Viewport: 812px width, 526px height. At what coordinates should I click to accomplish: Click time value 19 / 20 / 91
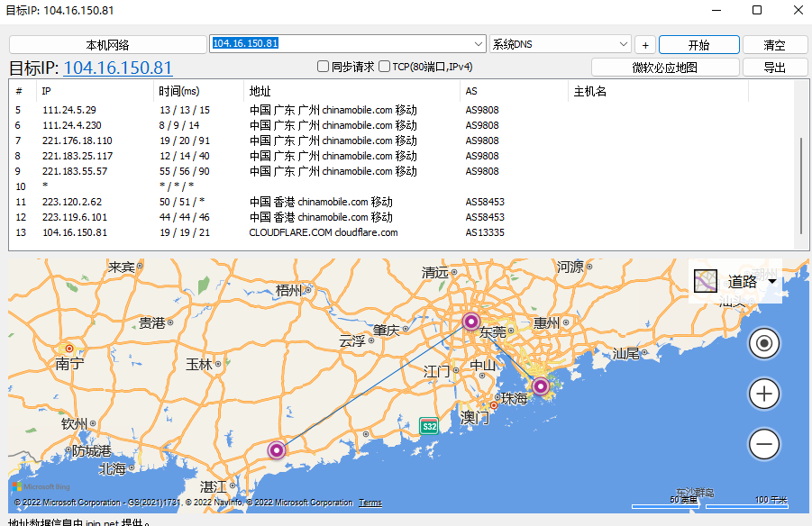(x=185, y=141)
